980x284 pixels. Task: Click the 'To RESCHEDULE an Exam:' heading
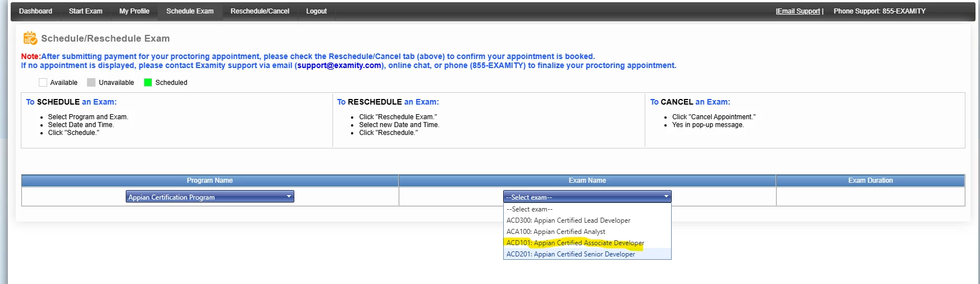[388, 102]
